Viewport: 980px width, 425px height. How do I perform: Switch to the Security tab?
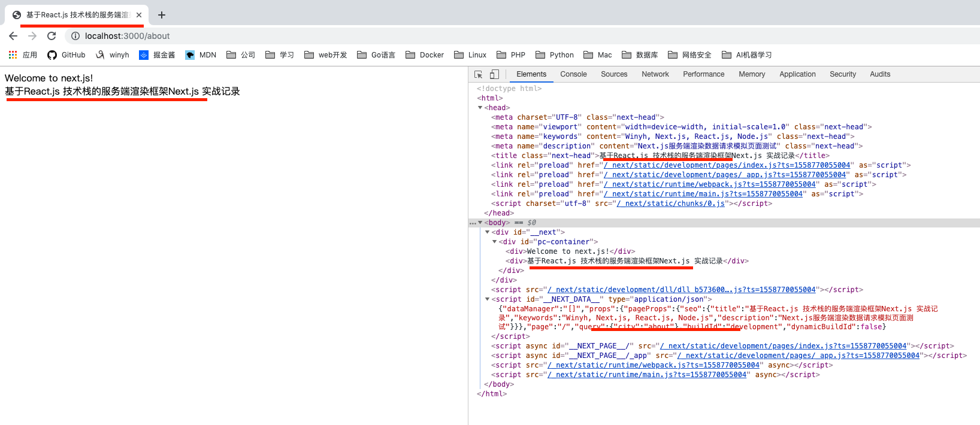[x=843, y=74]
